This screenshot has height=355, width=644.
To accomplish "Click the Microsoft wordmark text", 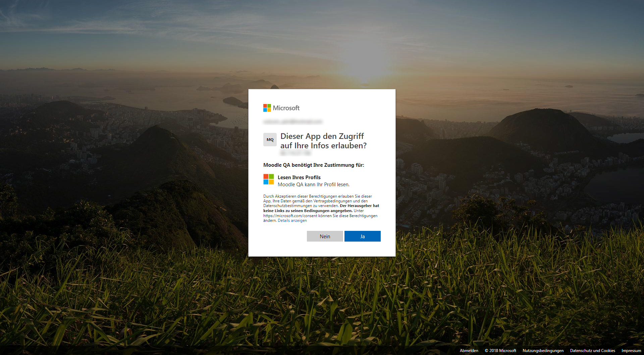I will click(286, 108).
